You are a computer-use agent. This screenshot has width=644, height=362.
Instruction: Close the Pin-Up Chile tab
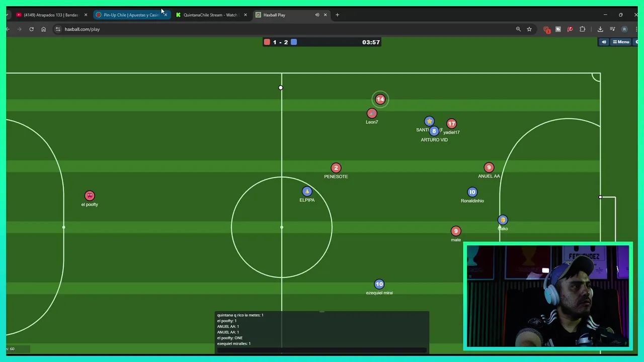click(165, 15)
